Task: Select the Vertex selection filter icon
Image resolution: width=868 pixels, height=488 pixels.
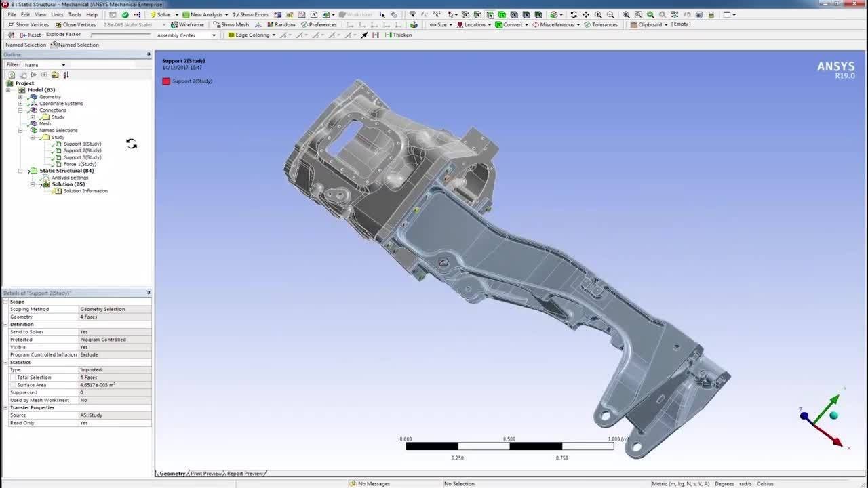Action: pos(465,14)
